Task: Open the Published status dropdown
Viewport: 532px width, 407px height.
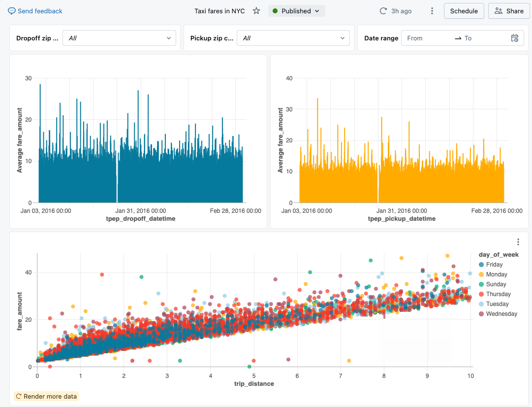Action: [296, 11]
